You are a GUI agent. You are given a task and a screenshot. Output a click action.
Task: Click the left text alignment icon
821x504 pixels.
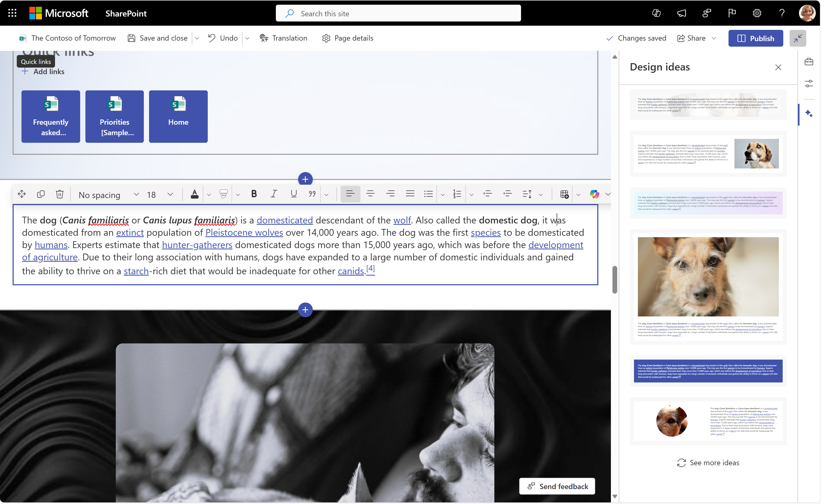350,194
